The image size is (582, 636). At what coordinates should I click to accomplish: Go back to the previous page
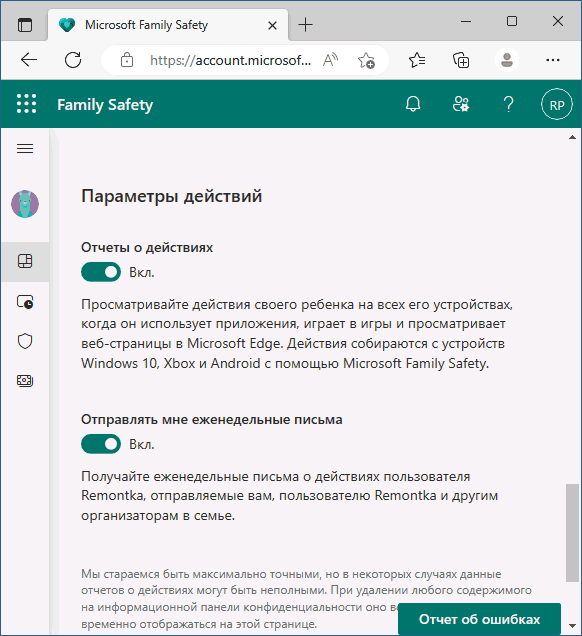click(x=29, y=60)
